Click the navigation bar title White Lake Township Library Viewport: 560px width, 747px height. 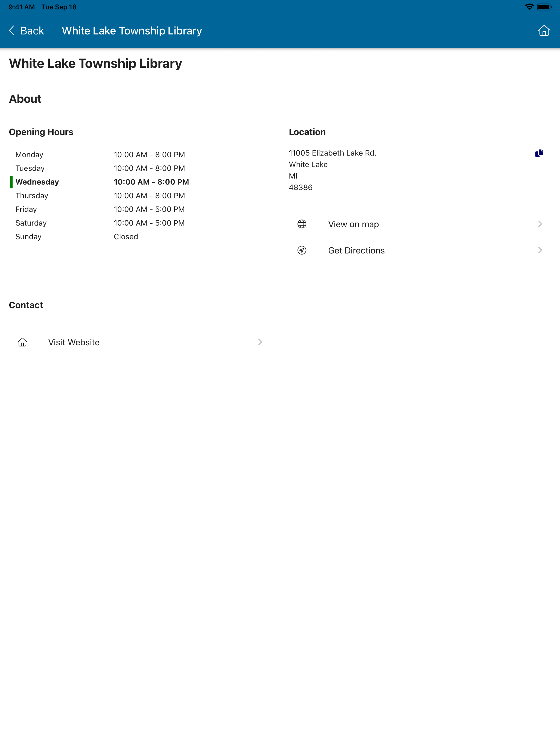coord(132,31)
